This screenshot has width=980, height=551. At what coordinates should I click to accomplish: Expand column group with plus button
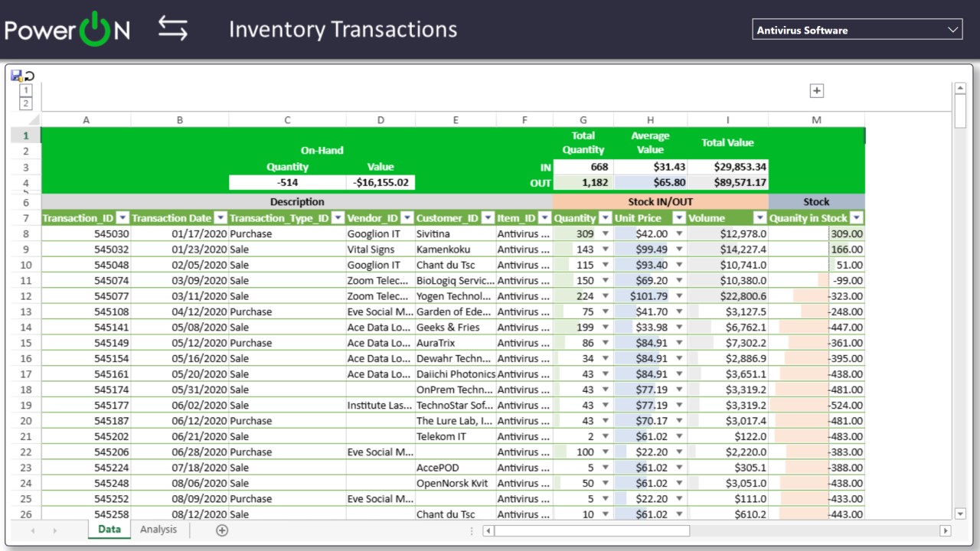[x=817, y=90]
